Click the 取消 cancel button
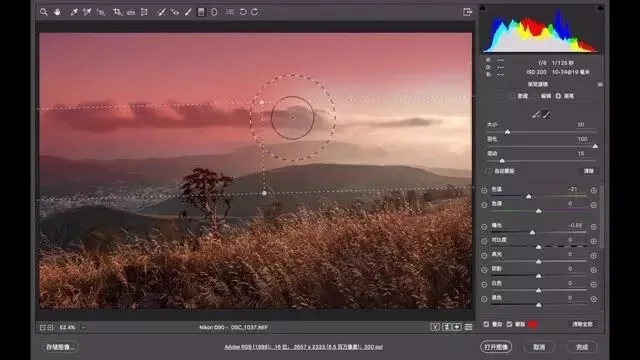This screenshot has height=360, width=640. tap(539, 347)
